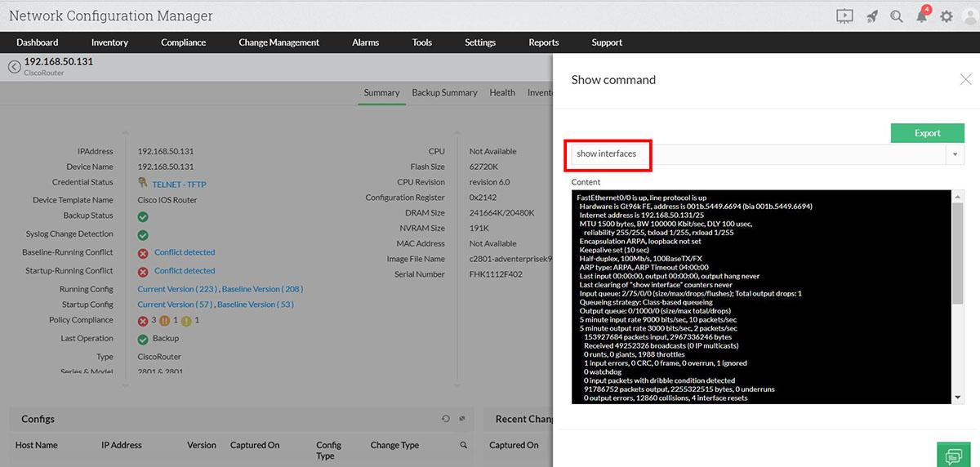The height and width of the screenshot is (467, 980).
Task: Open the presentation screen icon in header
Action: click(x=844, y=16)
